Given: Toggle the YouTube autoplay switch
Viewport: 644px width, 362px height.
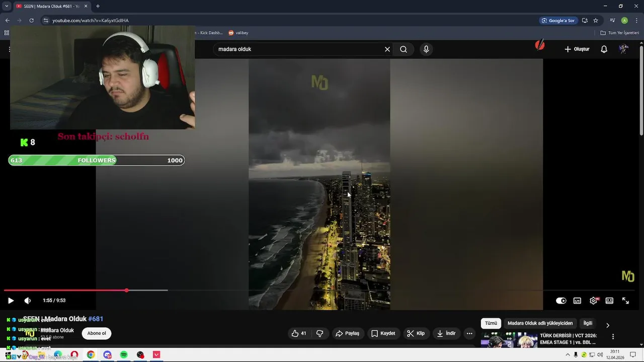Looking at the screenshot, I should [561, 301].
